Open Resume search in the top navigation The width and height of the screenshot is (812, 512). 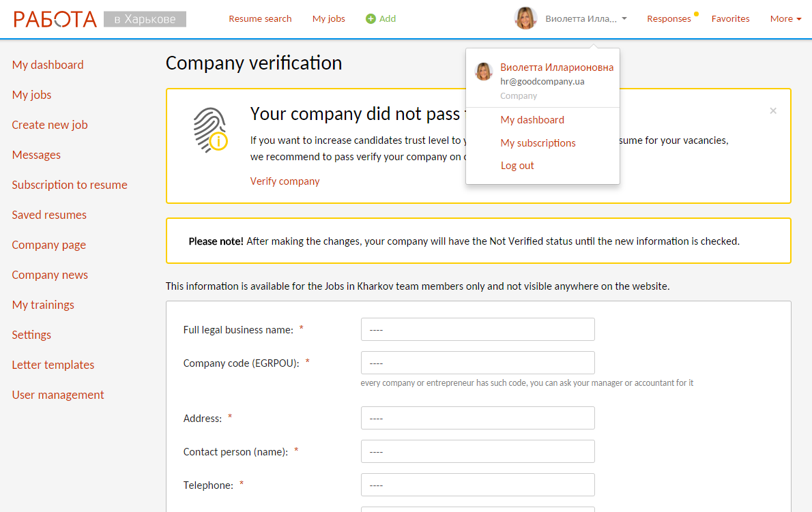[260, 18]
